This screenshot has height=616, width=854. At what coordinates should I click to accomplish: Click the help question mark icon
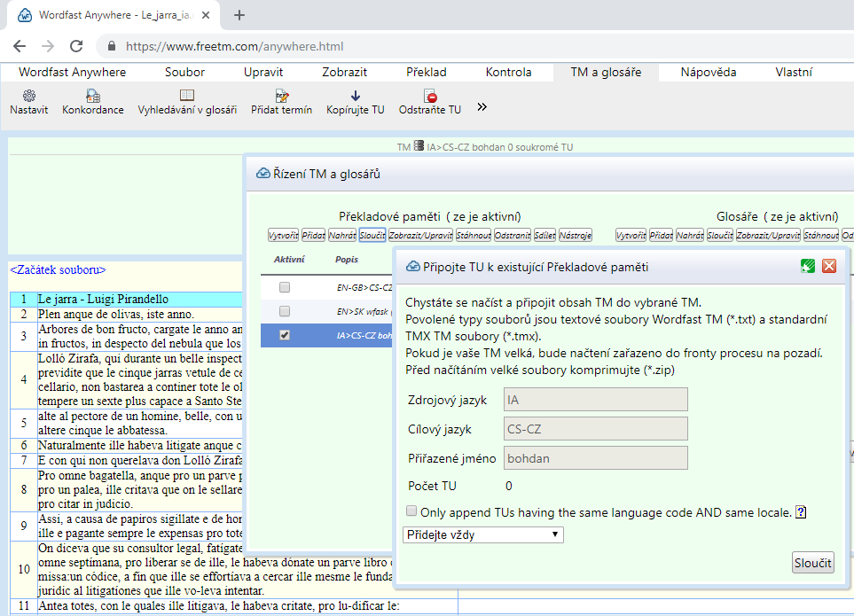(800, 512)
